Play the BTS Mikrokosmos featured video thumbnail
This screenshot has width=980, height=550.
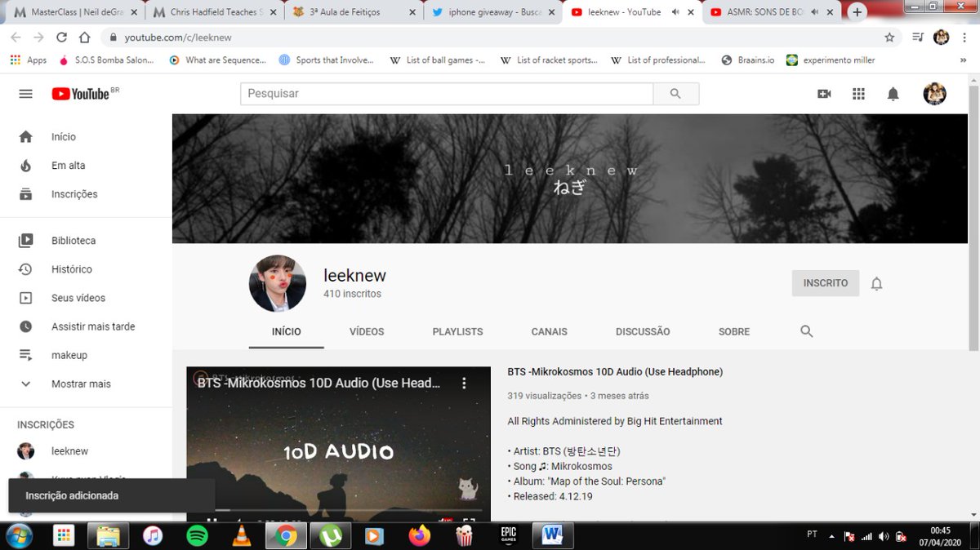338,444
